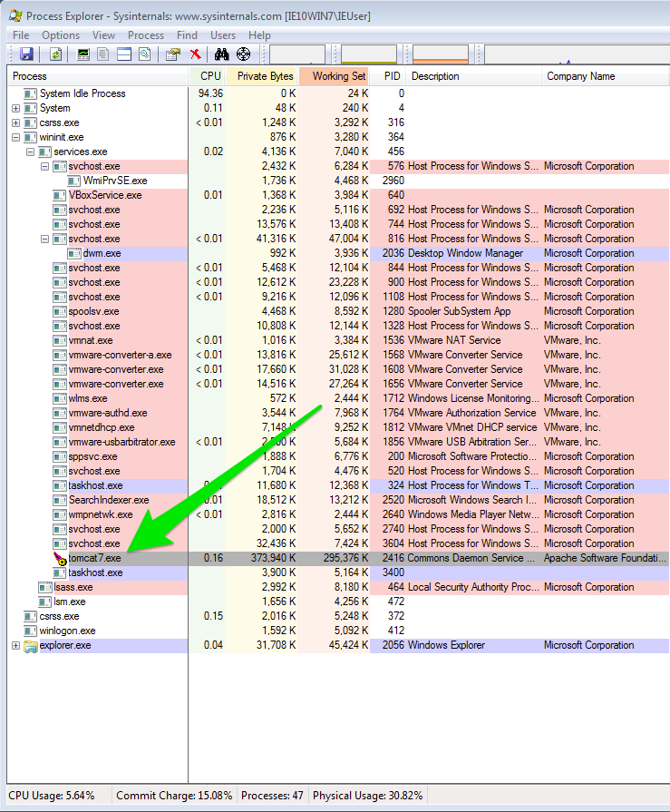Click the winlogon.exe process icon
Image resolution: width=670 pixels, height=812 pixels.
pyautogui.click(x=31, y=631)
